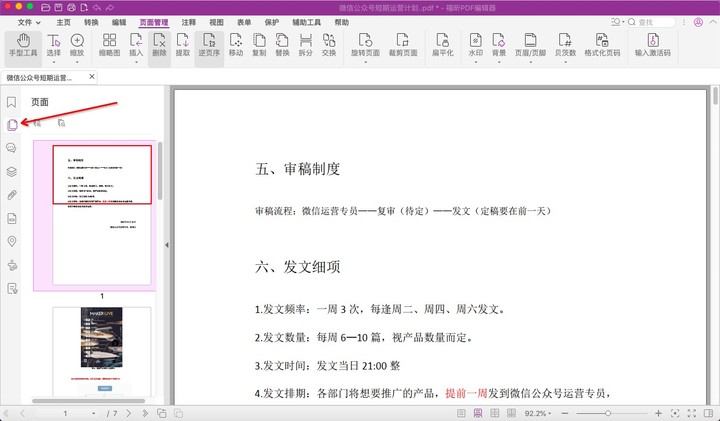Go to next page arrow
Image resolution: width=720 pixels, height=421 pixels.
pyautogui.click(x=129, y=413)
